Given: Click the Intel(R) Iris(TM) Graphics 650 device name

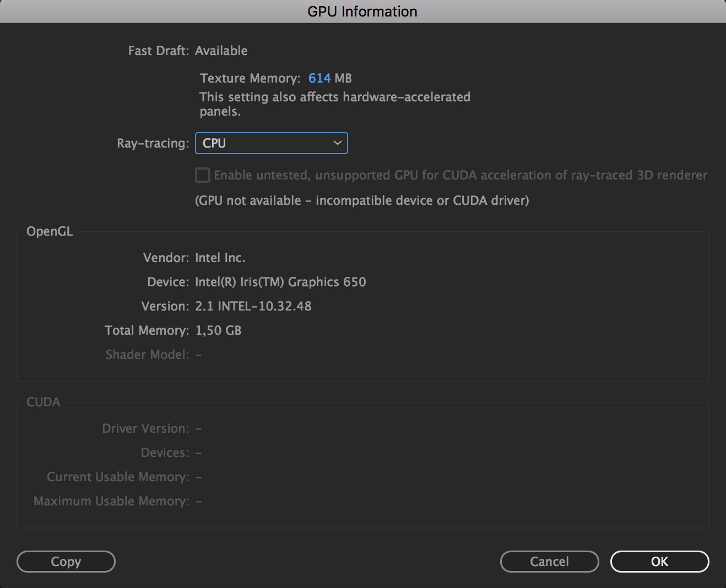Looking at the screenshot, I should pos(281,281).
